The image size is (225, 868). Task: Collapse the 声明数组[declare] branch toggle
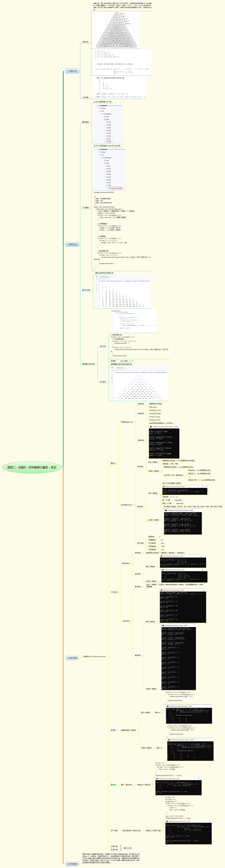[x=135, y=422]
